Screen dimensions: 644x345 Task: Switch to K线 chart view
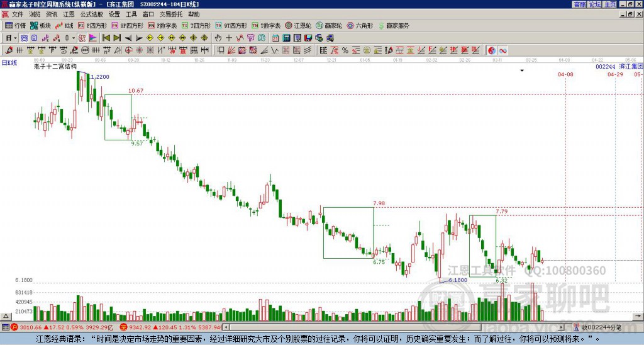(x=64, y=25)
